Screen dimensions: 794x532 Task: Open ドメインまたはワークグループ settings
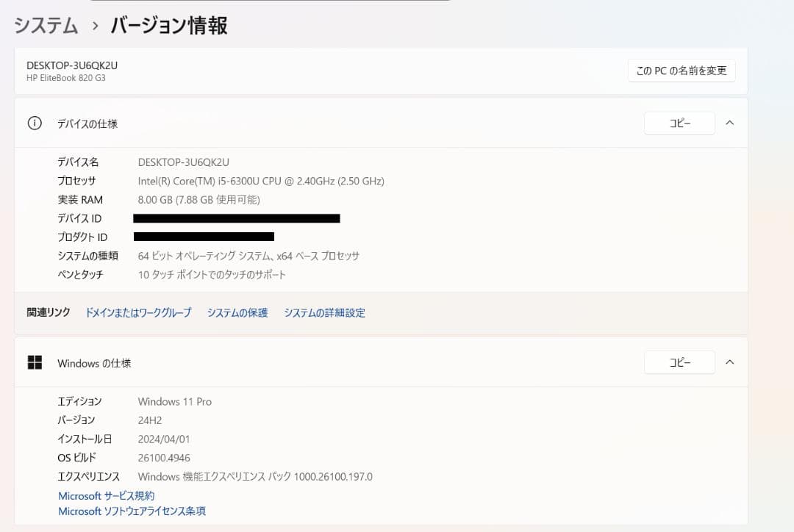tap(137, 312)
